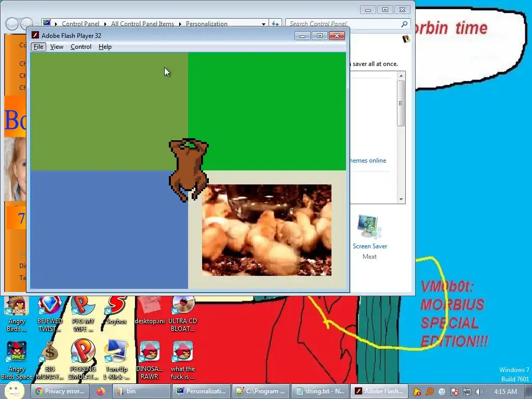The image size is (532, 399).
Task: Open the address bar history dropdown arrow
Action: point(263,24)
